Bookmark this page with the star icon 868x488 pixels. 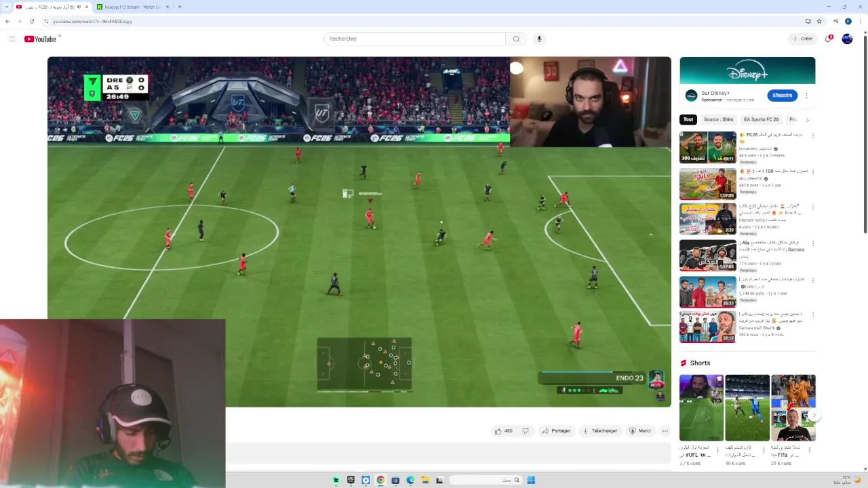819,21
